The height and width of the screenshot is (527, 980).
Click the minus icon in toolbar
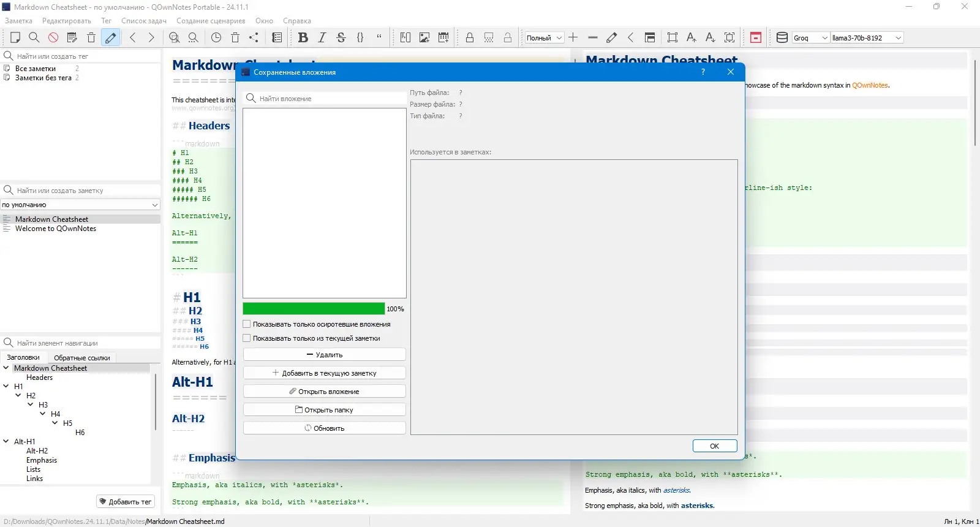click(x=592, y=37)
